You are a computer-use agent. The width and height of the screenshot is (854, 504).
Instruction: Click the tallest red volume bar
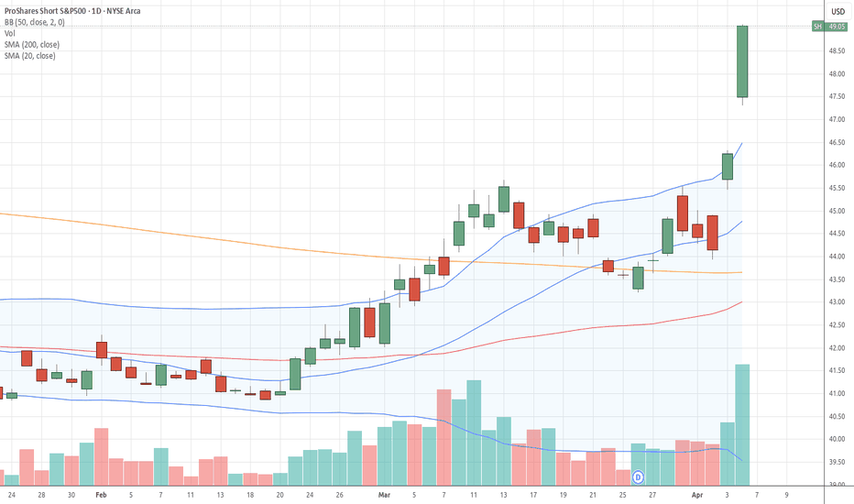coord(443,437)
